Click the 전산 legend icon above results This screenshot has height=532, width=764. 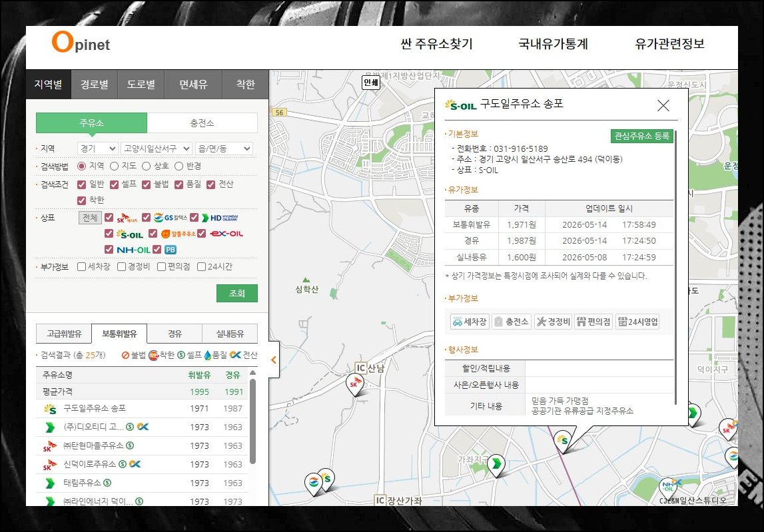coord(235,355)
